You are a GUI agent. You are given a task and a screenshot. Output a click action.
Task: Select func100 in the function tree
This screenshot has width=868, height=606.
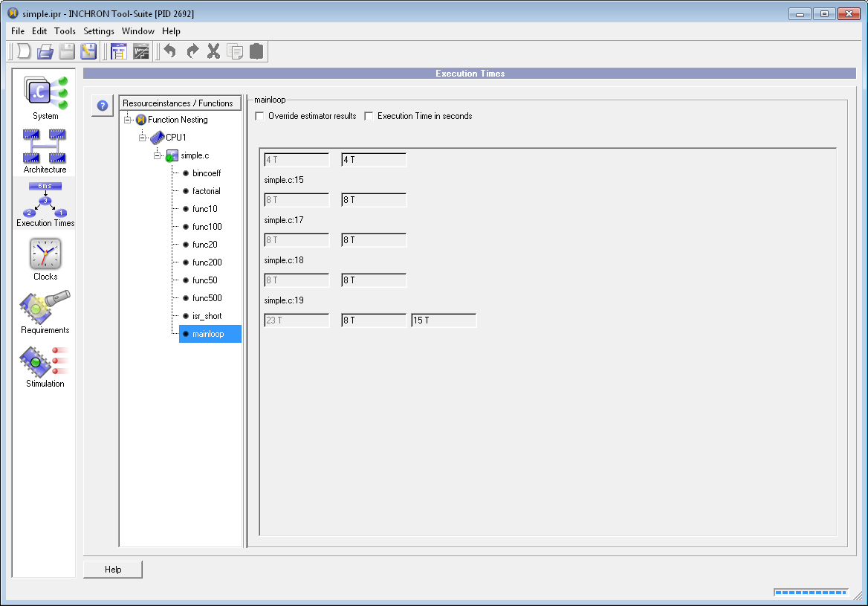pyautogui.click(x=207, y=227)
